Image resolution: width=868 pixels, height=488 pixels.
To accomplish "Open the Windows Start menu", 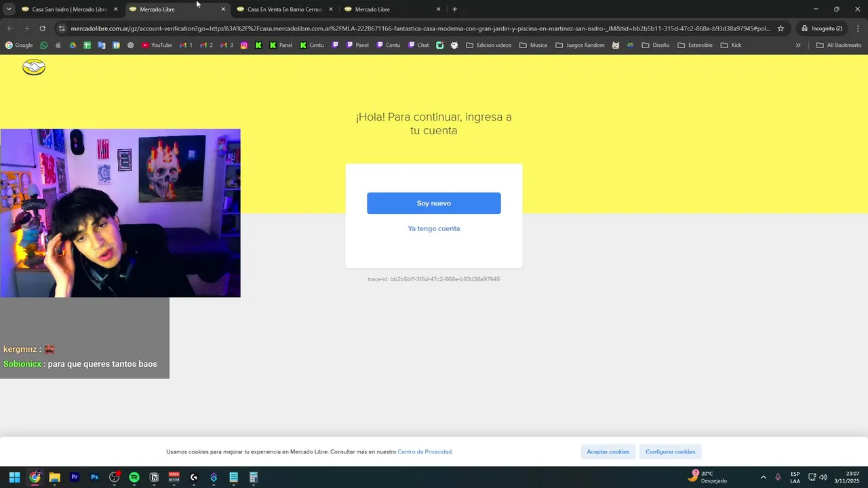I will tap(14, 477).
